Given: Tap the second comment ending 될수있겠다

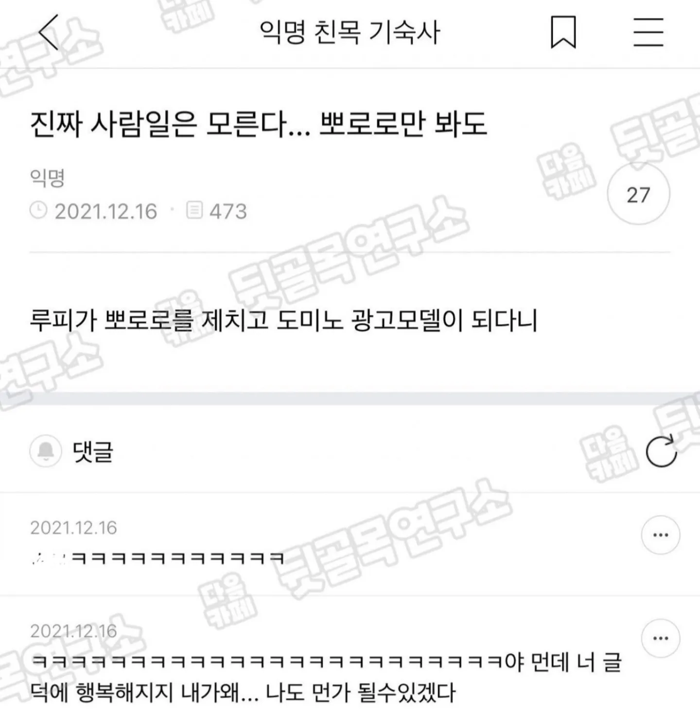Looking at the screenshot, I should [x=326, y=677].
